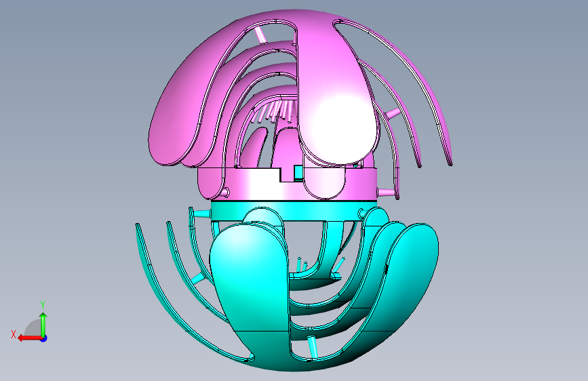588x381 pixels.
Task: Click the red X axis arrow of the triad
Action: (30, 338)
